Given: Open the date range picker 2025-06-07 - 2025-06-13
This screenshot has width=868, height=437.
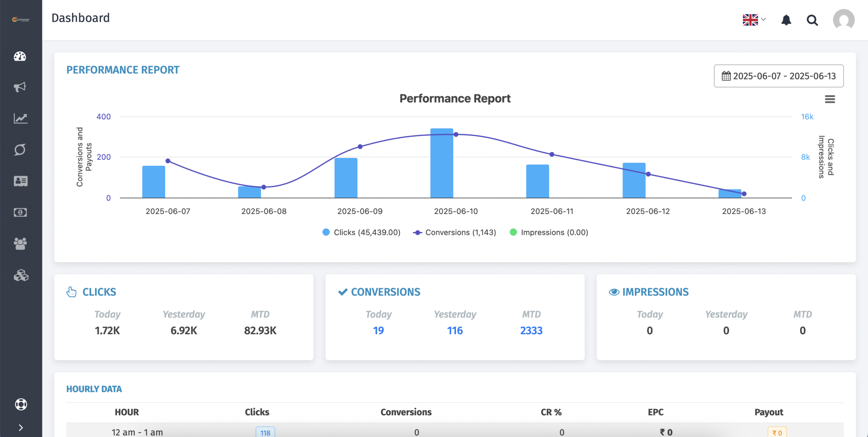Looking at the screenshot, I should point(778,76).
